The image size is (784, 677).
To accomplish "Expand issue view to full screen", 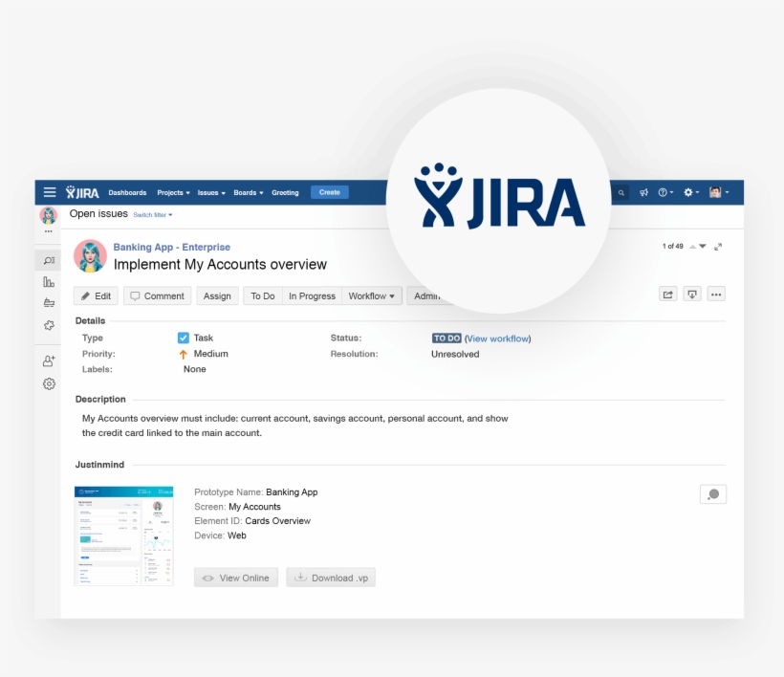I will click(718, 247).
